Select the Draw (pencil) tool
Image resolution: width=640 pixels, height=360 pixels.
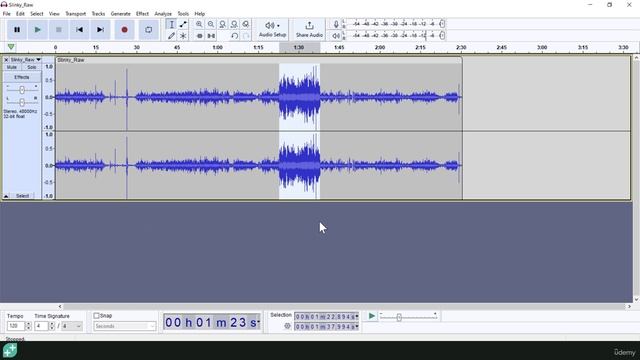[x=171, y=36]
